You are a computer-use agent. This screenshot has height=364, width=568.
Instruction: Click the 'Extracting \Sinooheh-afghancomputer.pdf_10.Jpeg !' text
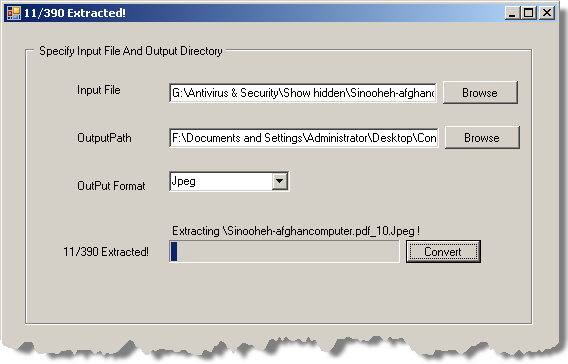(x=296, y=231)
